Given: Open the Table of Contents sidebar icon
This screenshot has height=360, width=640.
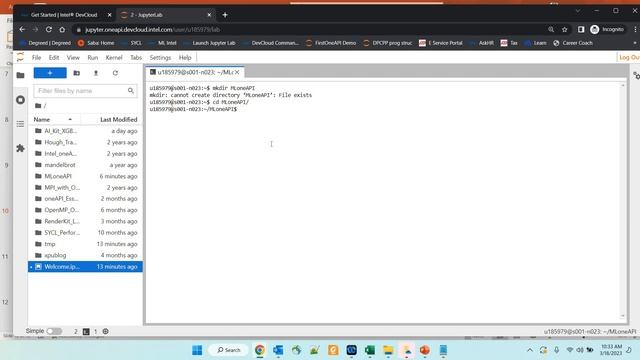Looking at the screenshot, I should pos(20,124).
